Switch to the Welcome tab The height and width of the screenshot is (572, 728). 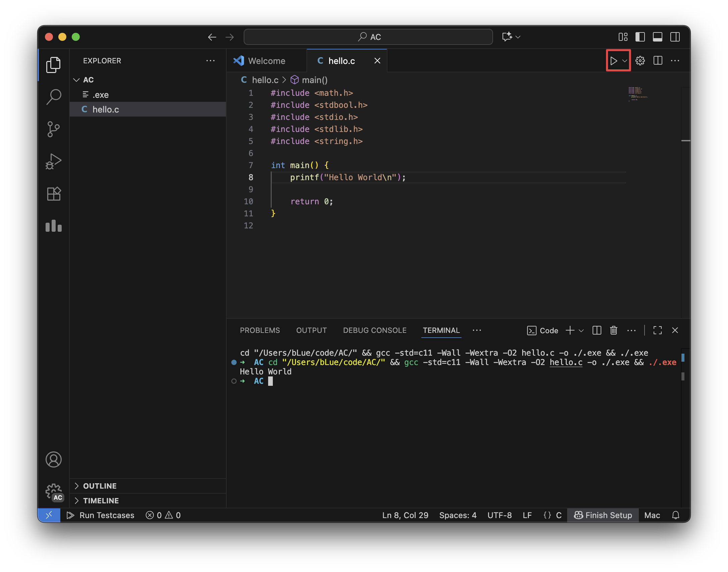(x=266, y=61)
